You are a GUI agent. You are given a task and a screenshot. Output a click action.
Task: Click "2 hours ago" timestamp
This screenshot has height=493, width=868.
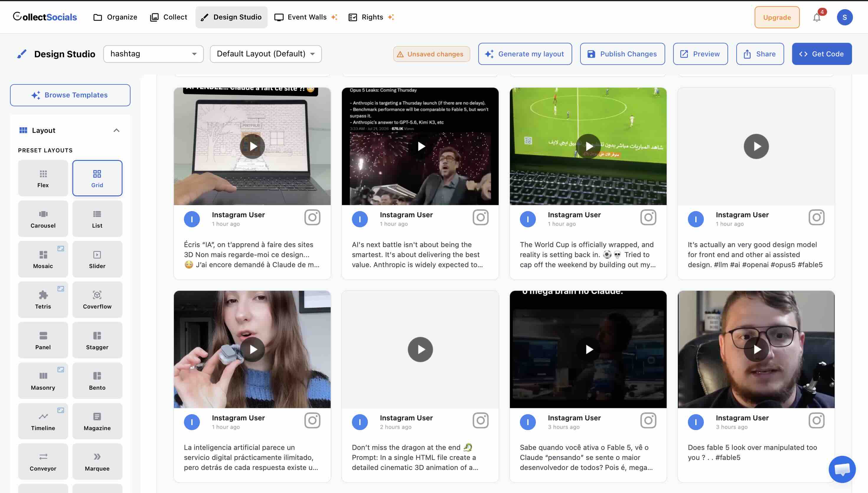(x=395, y=427)
